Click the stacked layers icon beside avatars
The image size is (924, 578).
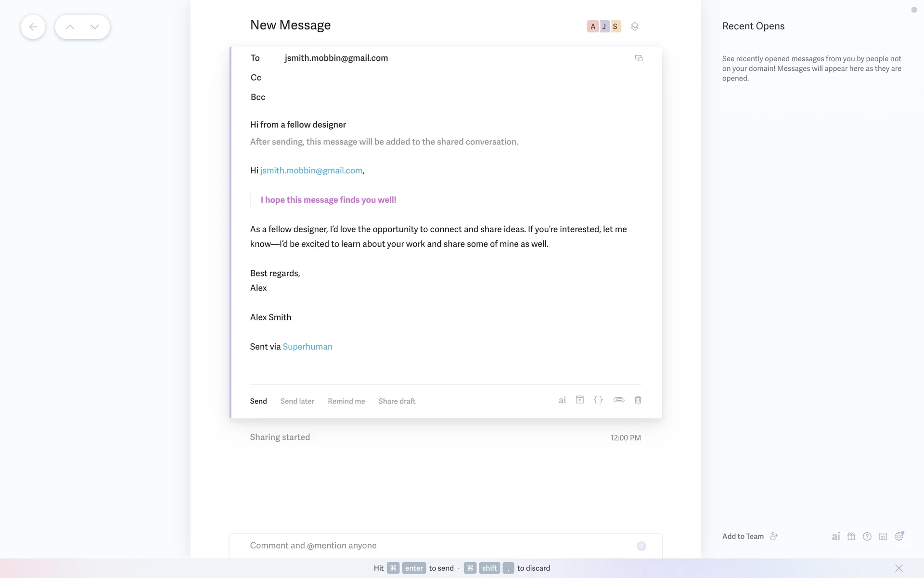tap(635, 26)
